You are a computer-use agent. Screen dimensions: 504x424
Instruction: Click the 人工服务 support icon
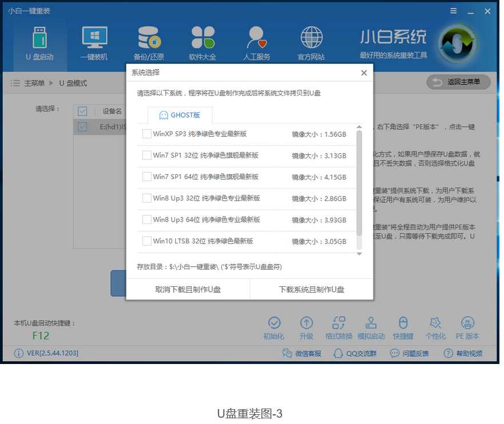pos(256,38)
